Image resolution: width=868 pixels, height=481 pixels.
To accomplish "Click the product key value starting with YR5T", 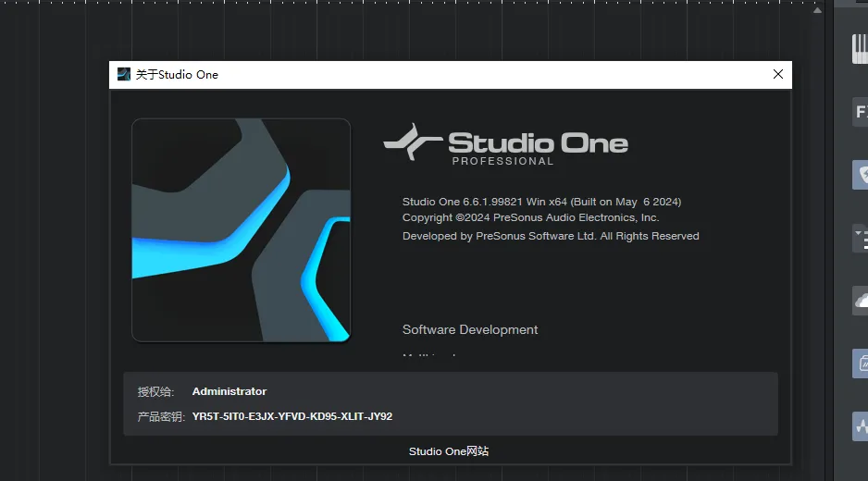I will (x=292, y=416).
